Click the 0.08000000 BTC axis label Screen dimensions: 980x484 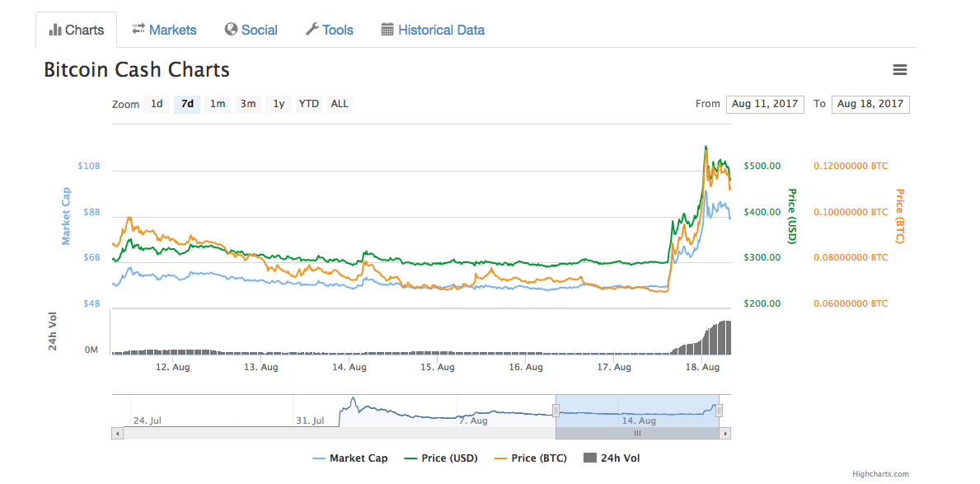point(851,257)
